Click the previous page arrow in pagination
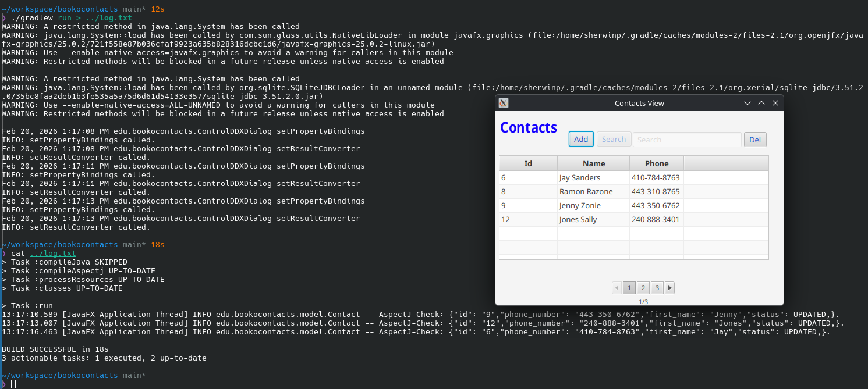Viewport: 868px width, 389px height. [617, 288]
